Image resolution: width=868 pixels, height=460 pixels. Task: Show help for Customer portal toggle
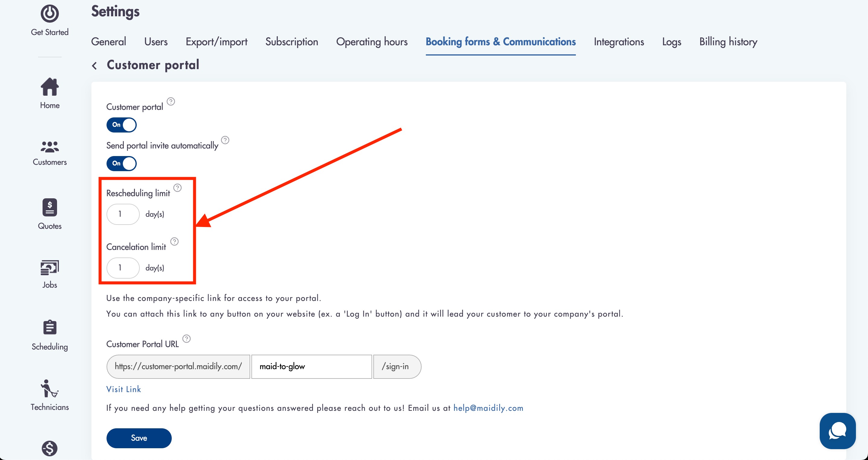pyautogui.click(x=171, y=101)
